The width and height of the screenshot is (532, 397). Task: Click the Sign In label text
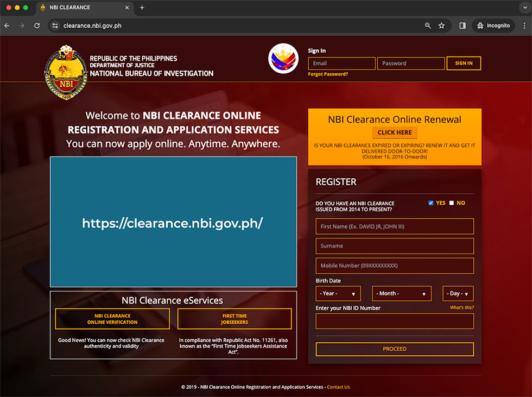[x=316, y=51]
